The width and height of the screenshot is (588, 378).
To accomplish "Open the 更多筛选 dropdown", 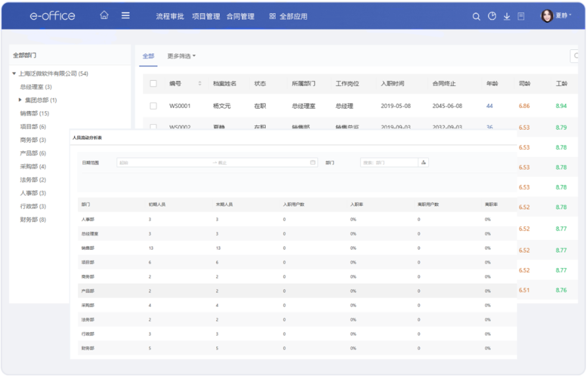I will [182, 57].
